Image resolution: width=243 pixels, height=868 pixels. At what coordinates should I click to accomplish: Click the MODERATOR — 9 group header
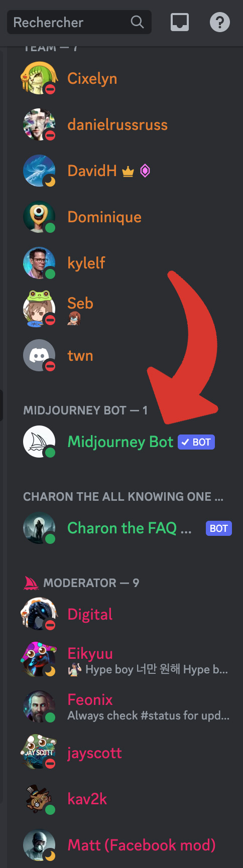click(x=91, y=583)
